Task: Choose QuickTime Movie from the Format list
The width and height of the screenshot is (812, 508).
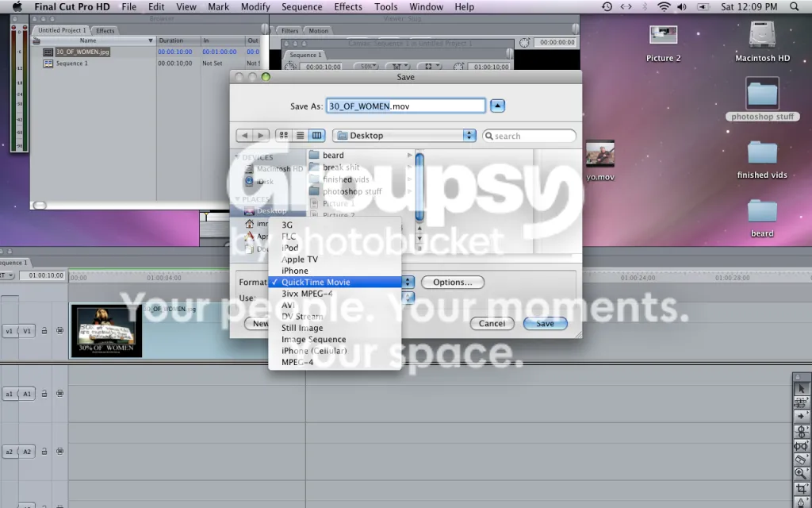Action: click(335, 282)
